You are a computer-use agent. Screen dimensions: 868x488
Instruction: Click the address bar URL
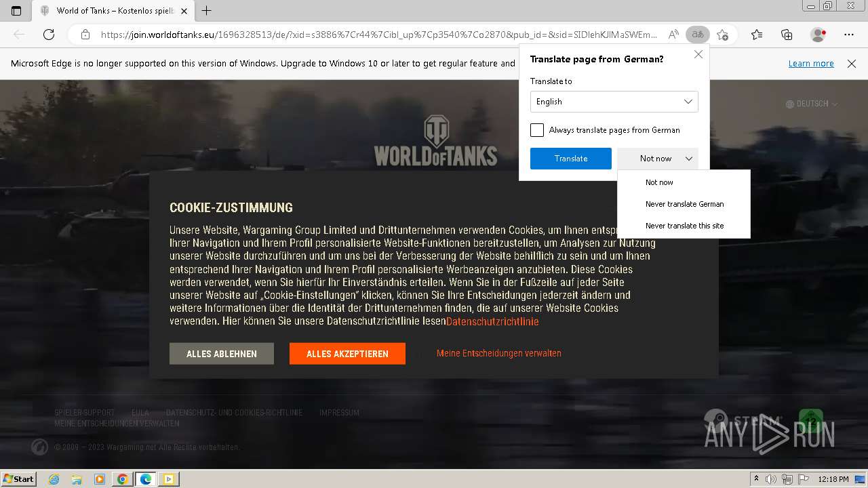378,35
